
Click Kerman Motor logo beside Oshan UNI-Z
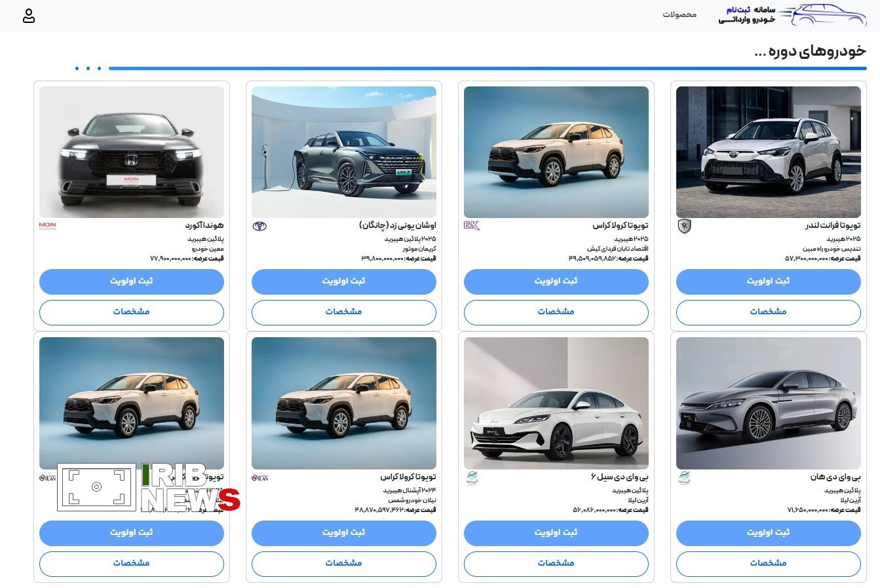tap(259, 226)
